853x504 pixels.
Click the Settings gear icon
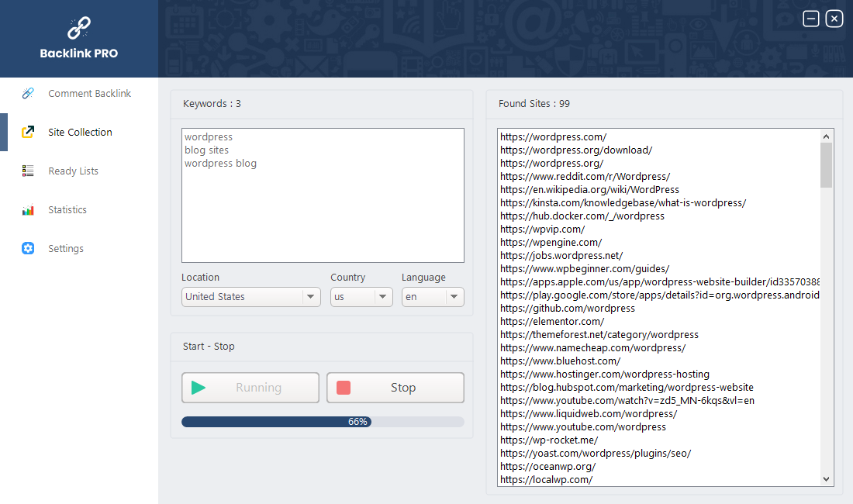coord(28,248)
